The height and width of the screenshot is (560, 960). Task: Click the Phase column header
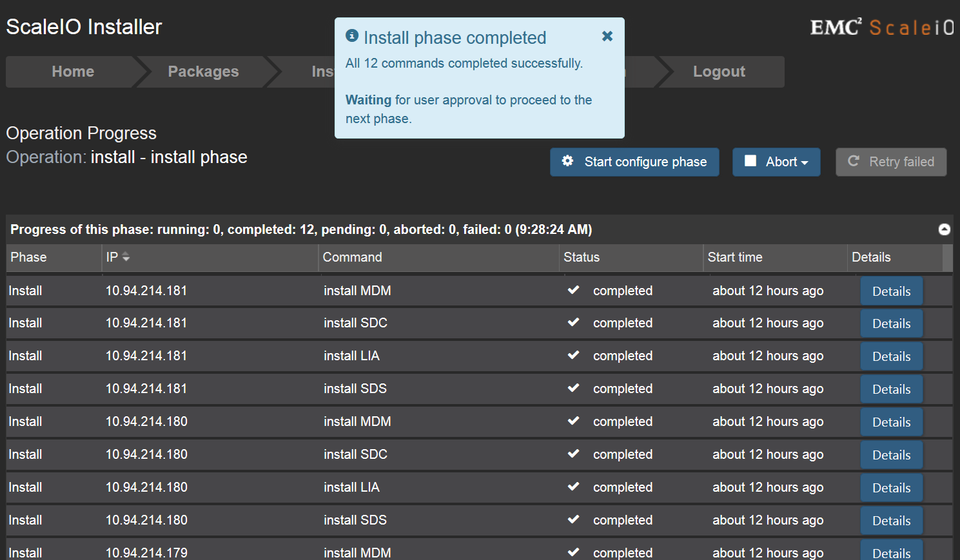[54, 257]
